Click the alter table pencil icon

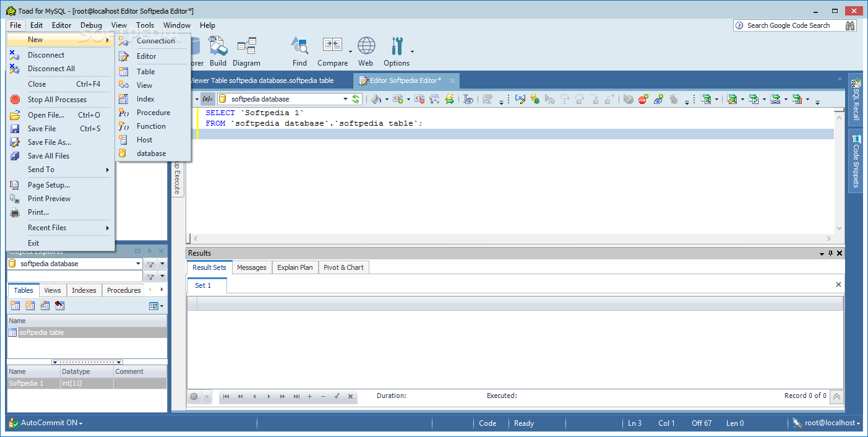(x=45, y=306)
